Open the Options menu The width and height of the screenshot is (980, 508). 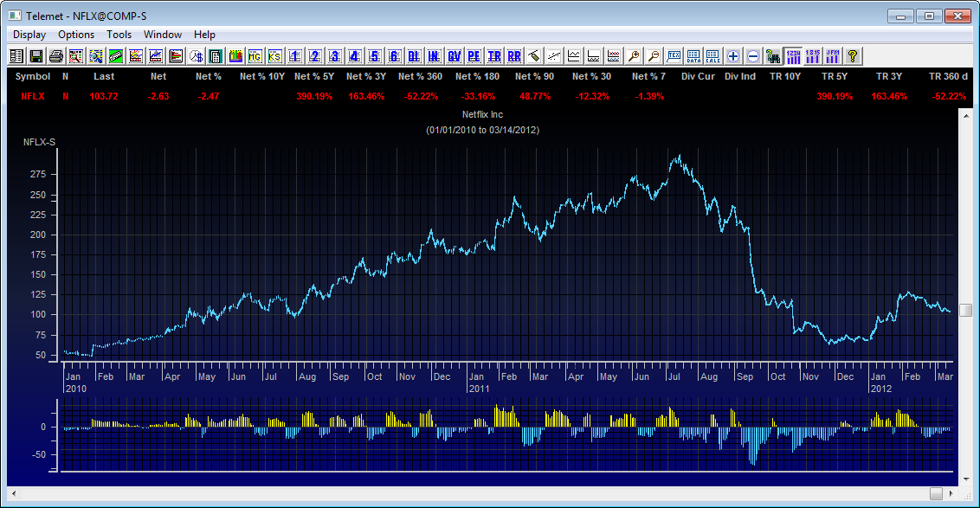tap(76, 35)
